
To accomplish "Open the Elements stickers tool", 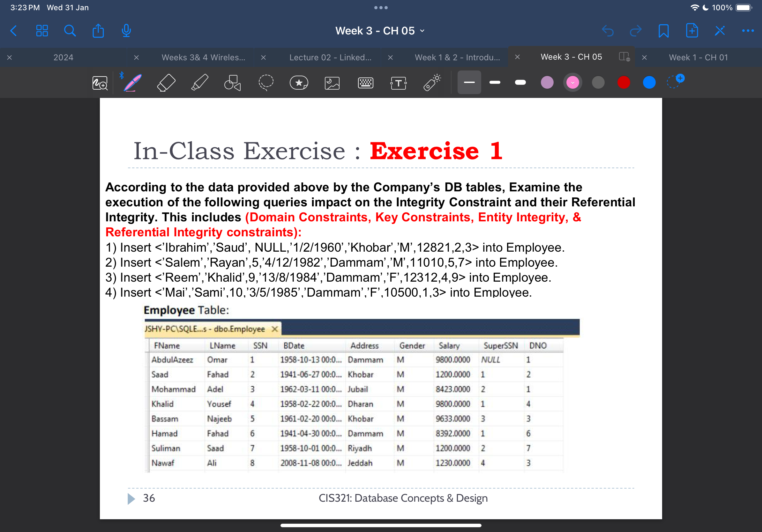I will [x=299, y=83].
